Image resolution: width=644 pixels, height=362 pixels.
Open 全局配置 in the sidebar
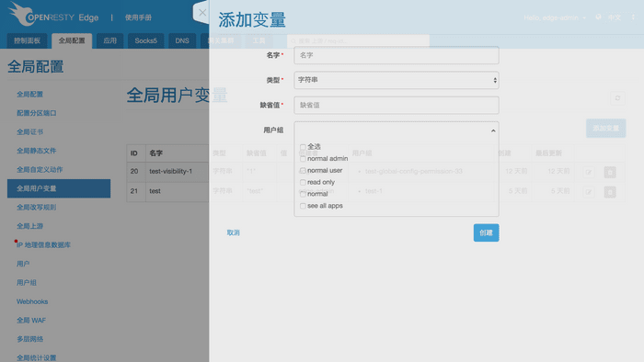click(29, 95)
